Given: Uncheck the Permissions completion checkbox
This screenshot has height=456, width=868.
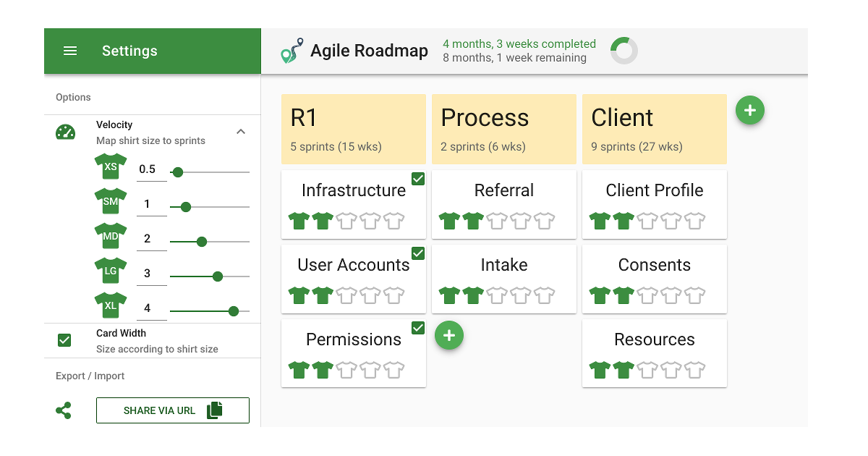Looking at the screenshot, I should click(417, 328).
